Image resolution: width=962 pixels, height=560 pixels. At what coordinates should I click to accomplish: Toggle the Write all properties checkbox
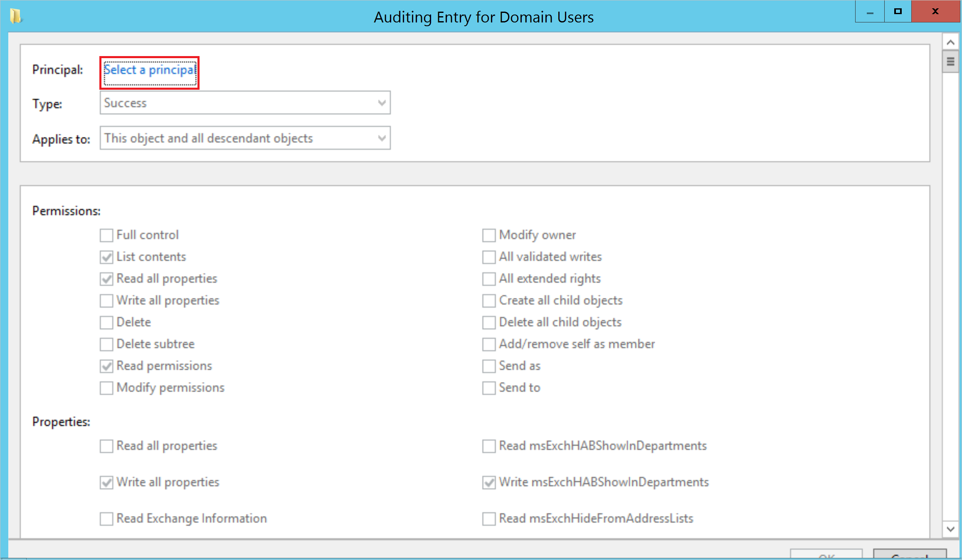[x=107, y=300]
